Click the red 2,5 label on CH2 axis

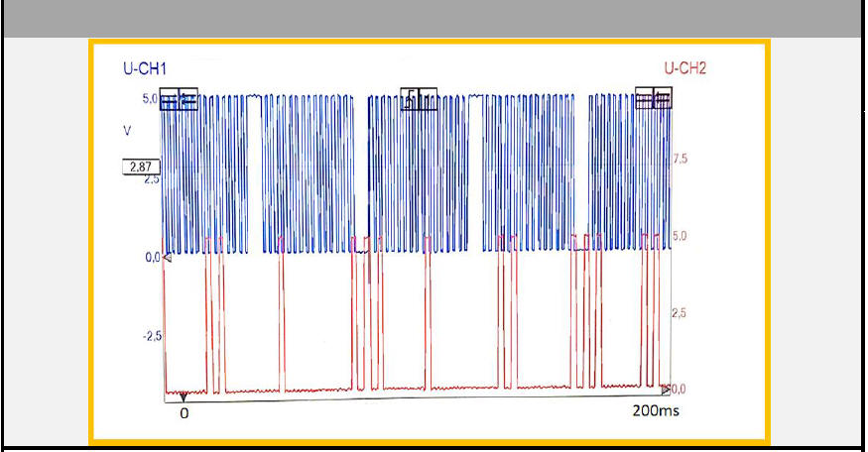[682, 313]
